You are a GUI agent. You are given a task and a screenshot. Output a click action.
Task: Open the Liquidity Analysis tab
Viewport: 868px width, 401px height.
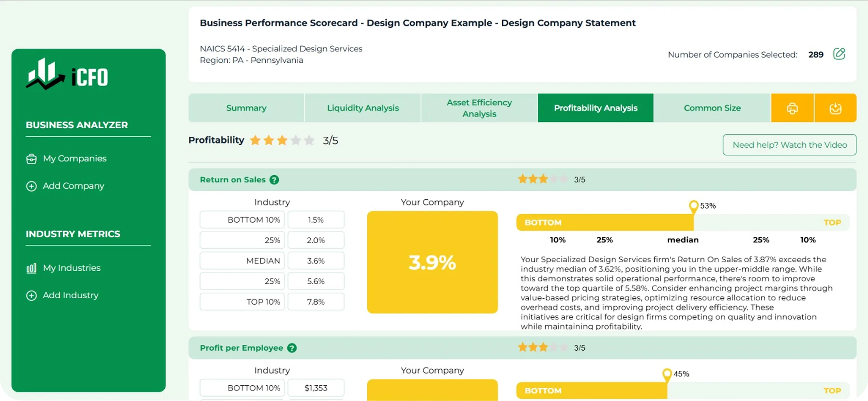point(363,108)
